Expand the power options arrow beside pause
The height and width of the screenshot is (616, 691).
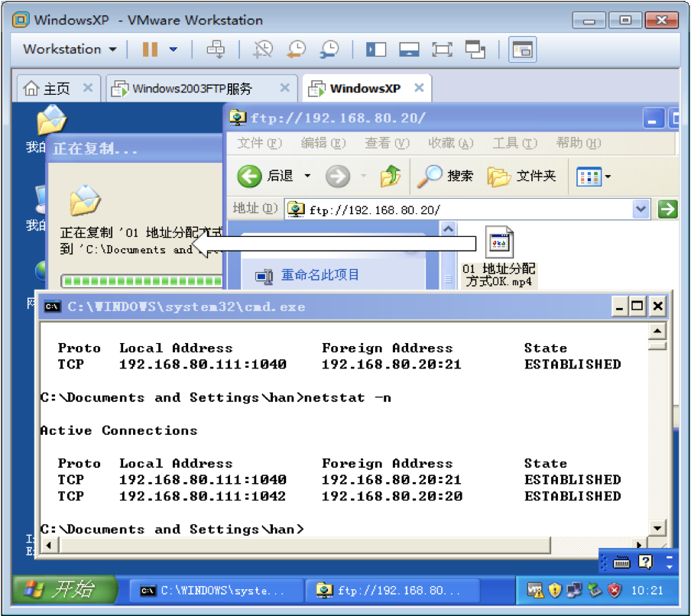click(x=174, y=49)
